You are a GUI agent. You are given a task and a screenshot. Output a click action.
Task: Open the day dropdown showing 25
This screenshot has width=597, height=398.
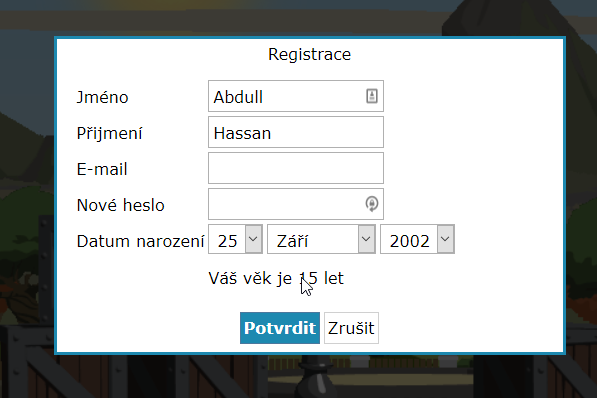pyautogui.click(x=235, y=239)
